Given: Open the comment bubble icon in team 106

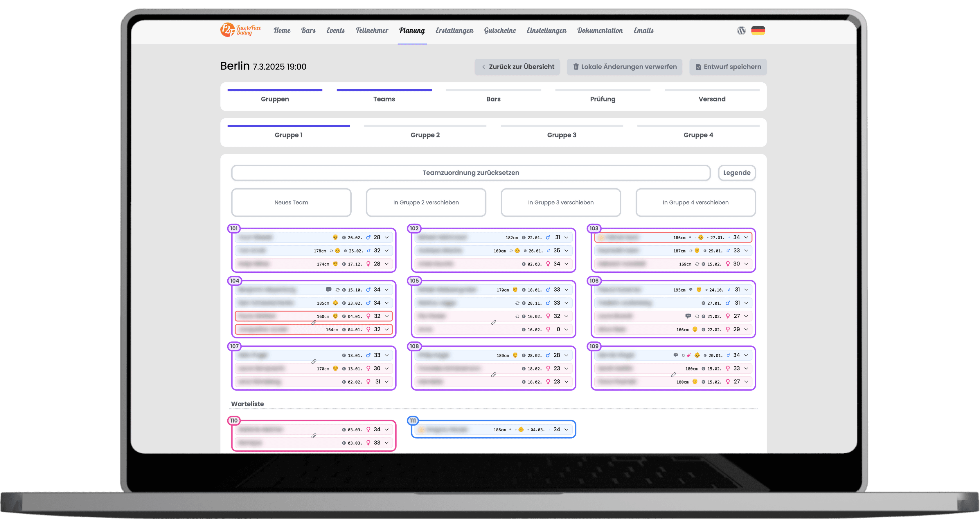Looking at the screenshot, I should [x=688, y=316].
